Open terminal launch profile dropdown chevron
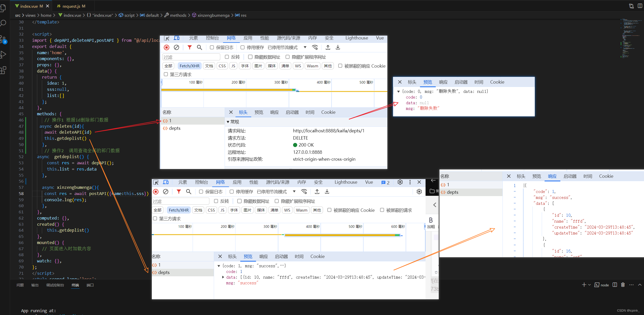 [589, 285]
